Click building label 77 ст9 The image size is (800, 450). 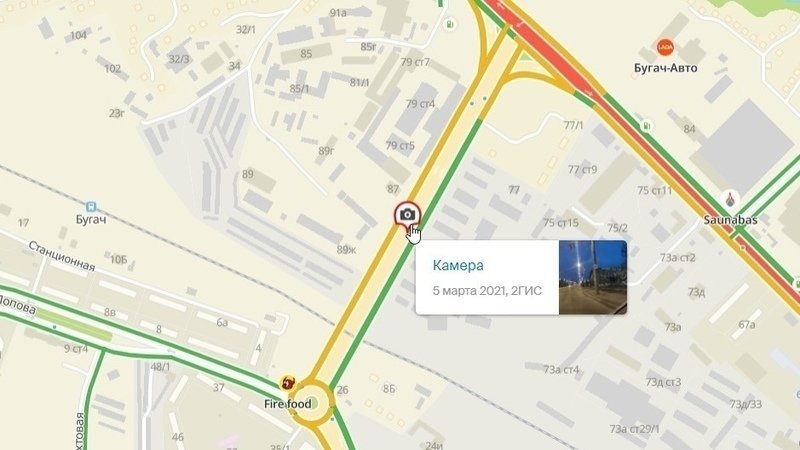click(582, 169)
